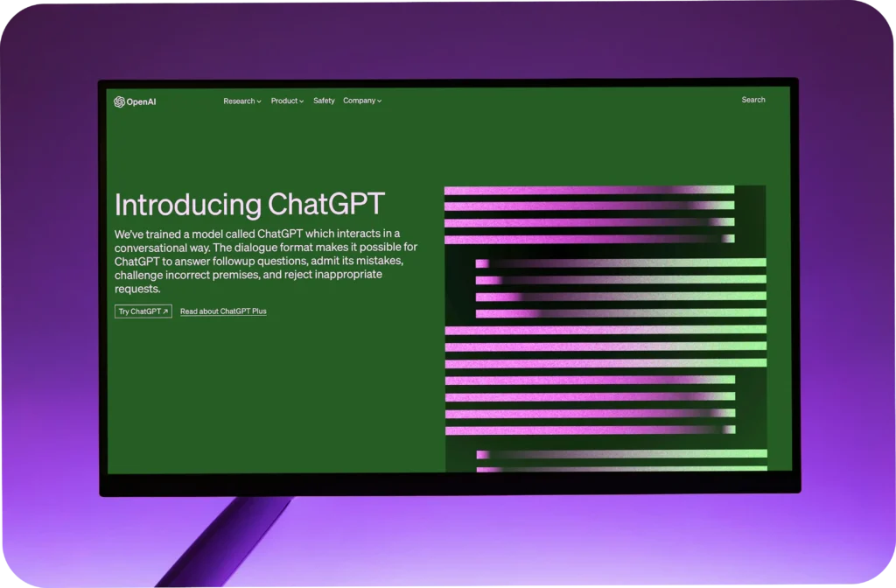
Task: Click the Introducing ChatGPT headline
Action: 249,205
